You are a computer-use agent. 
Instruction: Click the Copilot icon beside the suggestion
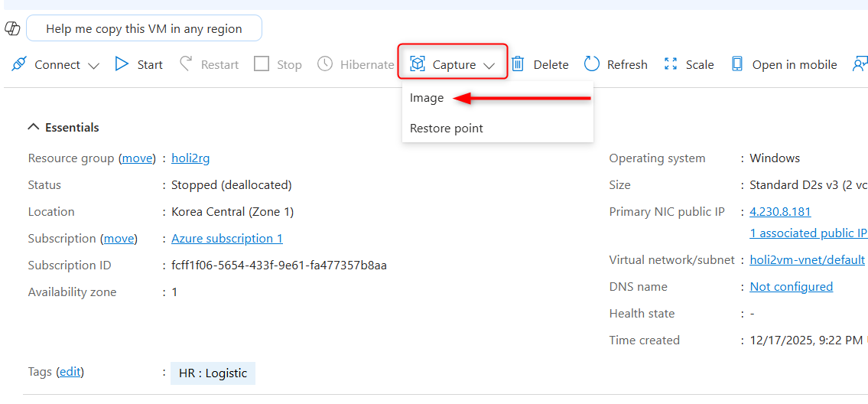12,29
